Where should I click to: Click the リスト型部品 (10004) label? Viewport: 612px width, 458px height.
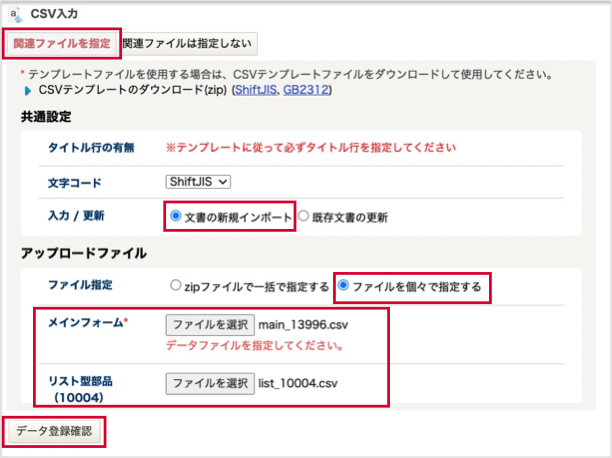point(80,389)
